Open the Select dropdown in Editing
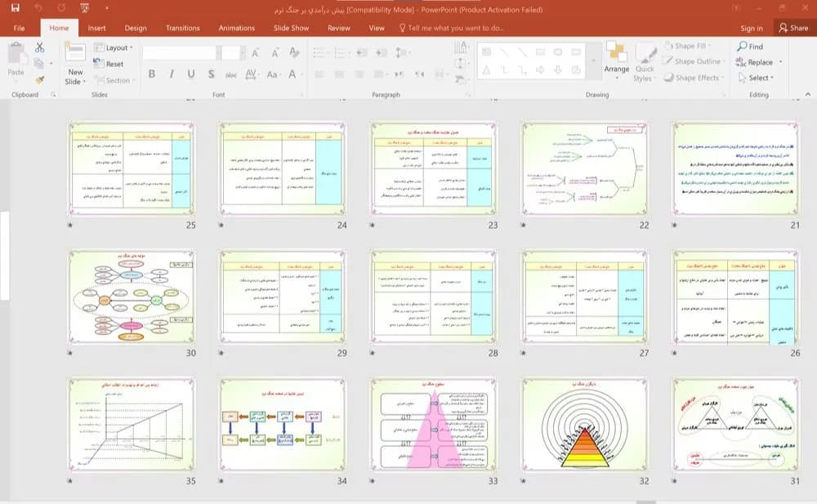 click(756, 78)
